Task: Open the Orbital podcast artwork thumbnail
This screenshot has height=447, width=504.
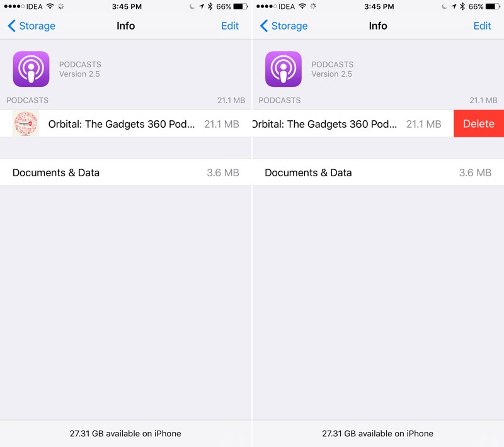Action: click(x=26, y=123)
